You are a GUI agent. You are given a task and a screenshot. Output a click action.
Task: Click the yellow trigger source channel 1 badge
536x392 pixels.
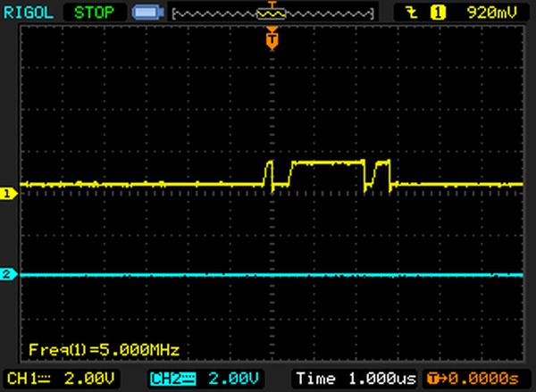coord(439,13)
